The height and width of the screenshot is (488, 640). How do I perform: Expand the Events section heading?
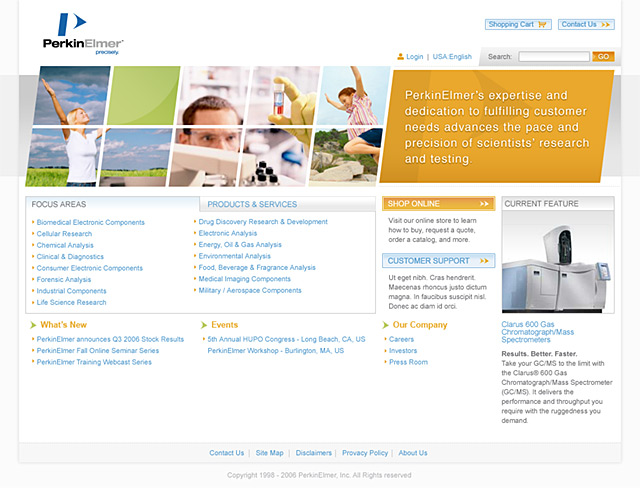coord(224,325)
